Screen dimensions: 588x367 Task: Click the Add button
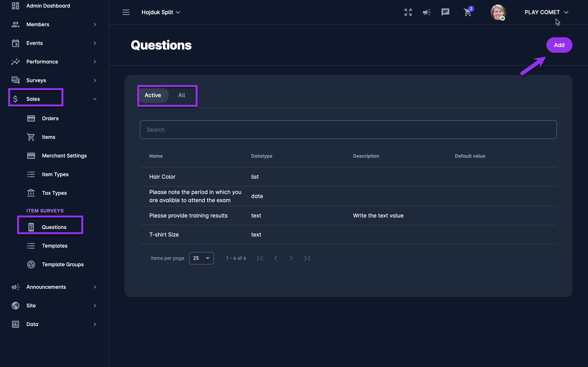559,45
